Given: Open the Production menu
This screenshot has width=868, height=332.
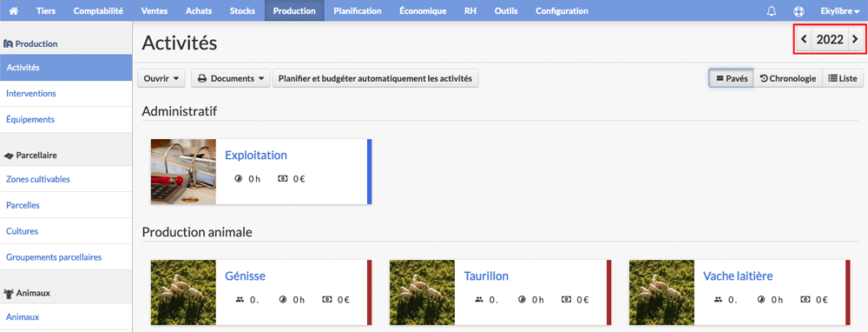Looking at the screenshot, I should pyautogui.click(x=294, y=10).
